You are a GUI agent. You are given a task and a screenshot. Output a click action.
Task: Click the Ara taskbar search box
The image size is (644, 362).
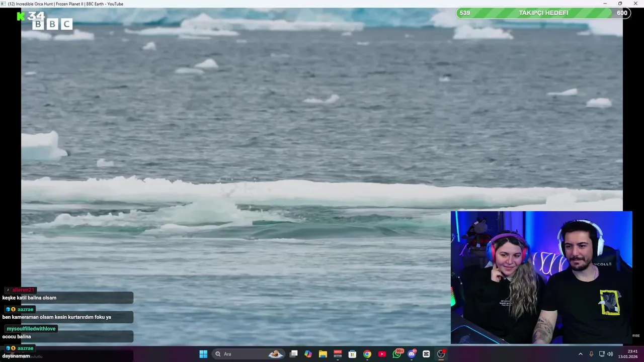click(x=249, y=354)
